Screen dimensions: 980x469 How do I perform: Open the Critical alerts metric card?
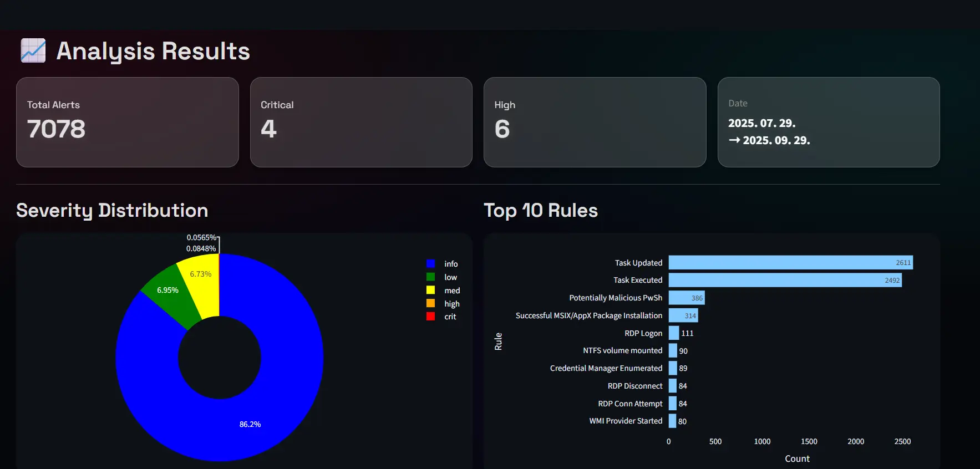tap(360, 122)
